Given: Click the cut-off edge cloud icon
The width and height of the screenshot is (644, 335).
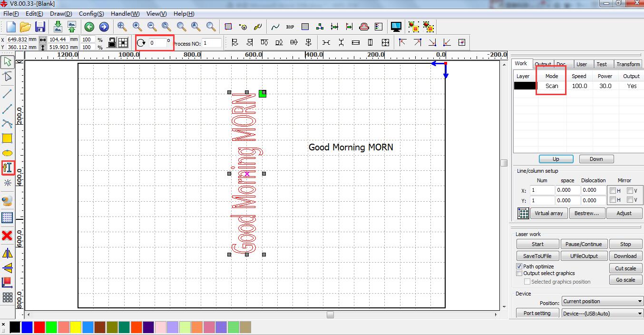Looking at the screenshot, I should click(364, 27).
